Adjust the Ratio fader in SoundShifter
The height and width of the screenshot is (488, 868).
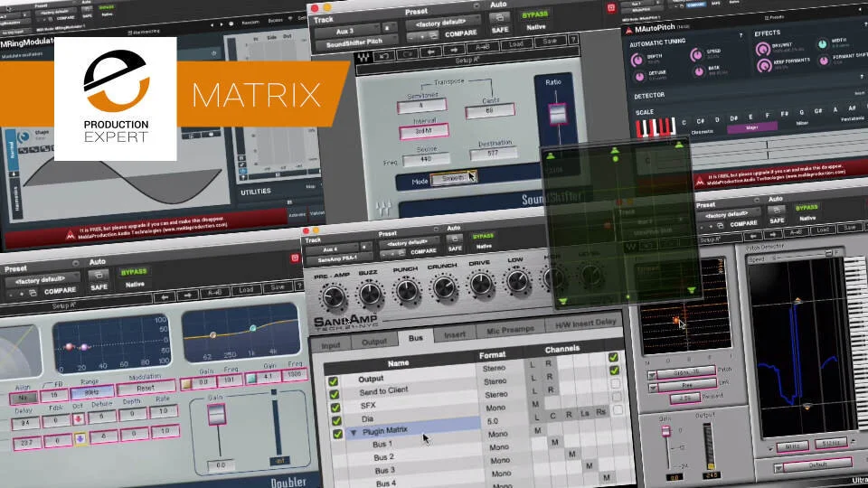pyautogui.click(x=558, y=114)
